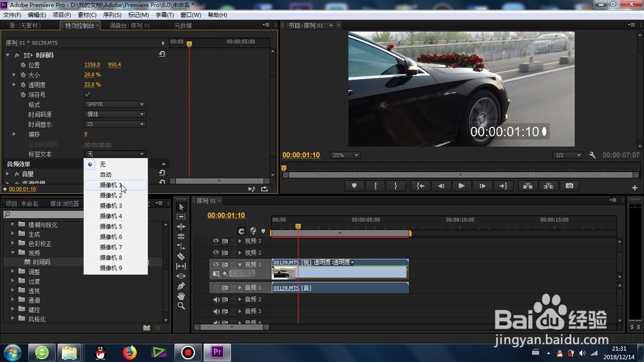Viewport: 644px width, 362px height.
Task: Open the 时间码源 dropdown
Action: pyautogui.click(x=115, y=114)
